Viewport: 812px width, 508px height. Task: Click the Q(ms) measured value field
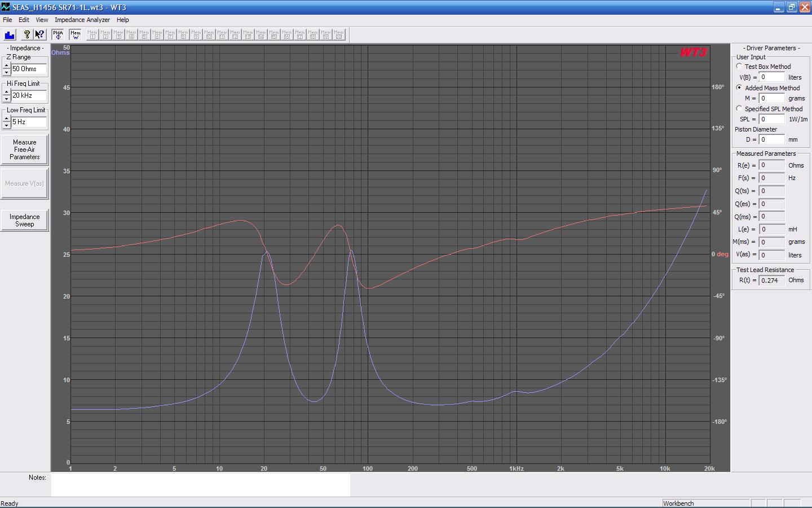tap(772, 216)
